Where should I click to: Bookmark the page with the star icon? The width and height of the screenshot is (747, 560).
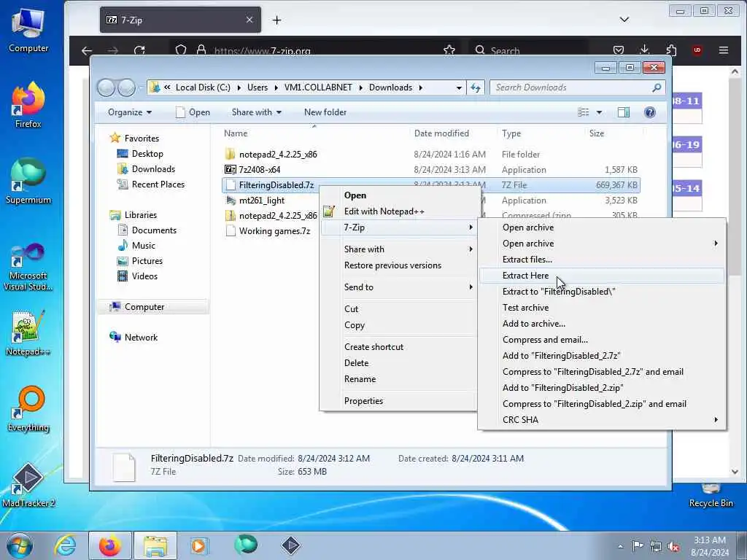click(449, 50)
